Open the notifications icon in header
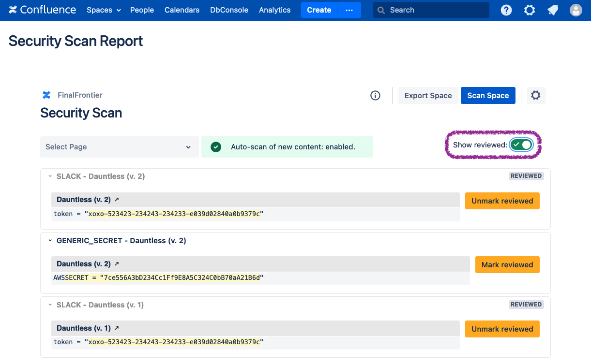 (553, 10)
